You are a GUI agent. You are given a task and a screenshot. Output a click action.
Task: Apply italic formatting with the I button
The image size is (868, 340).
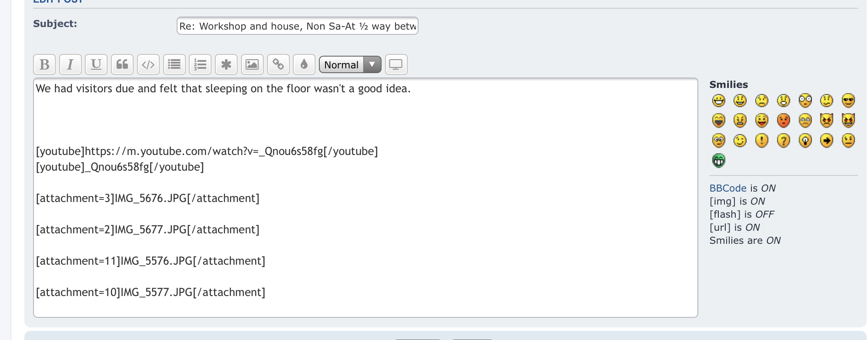(x=70, y=65)
